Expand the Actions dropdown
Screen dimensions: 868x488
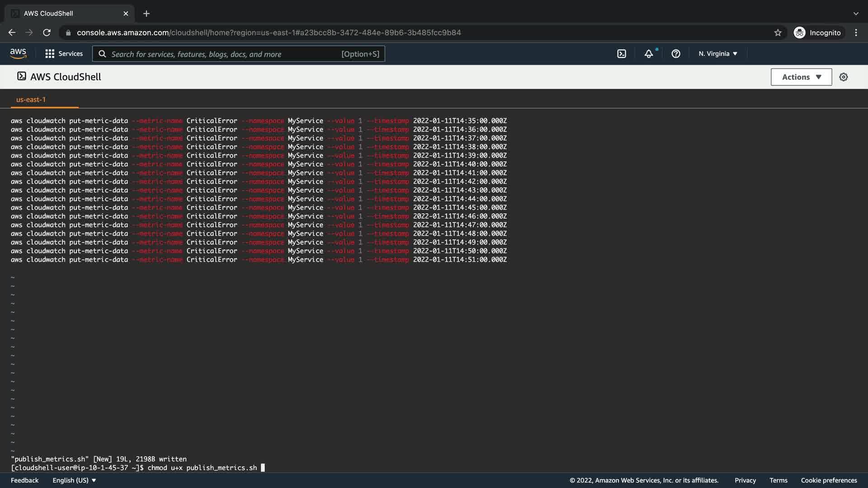click(801, 77)
